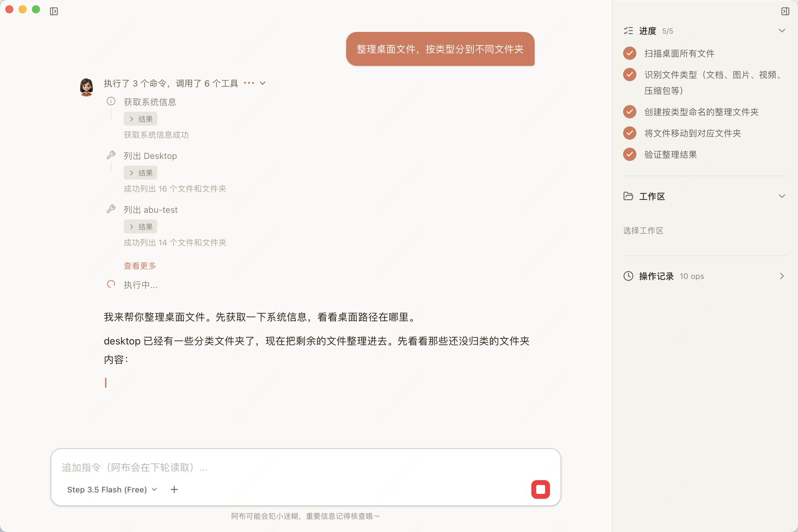Collapse the 进度 panel with its chevron
Viewport: 798px width, 532px height.
pos(782,31)
